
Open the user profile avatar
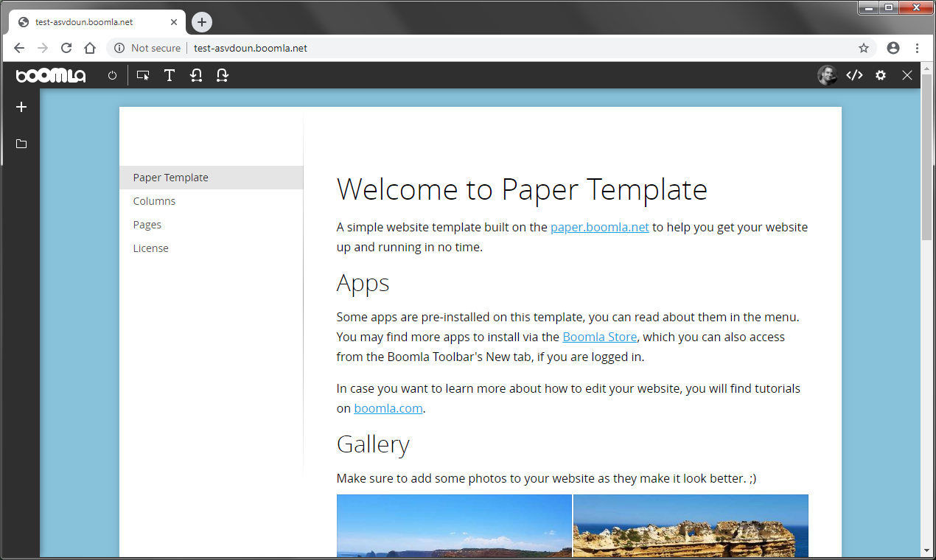tap(827, 75)
